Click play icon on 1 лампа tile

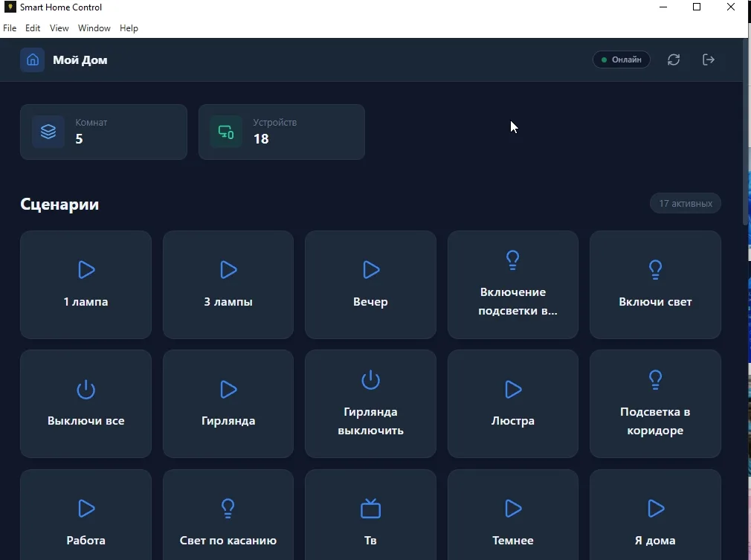click(x=86, y=269)
